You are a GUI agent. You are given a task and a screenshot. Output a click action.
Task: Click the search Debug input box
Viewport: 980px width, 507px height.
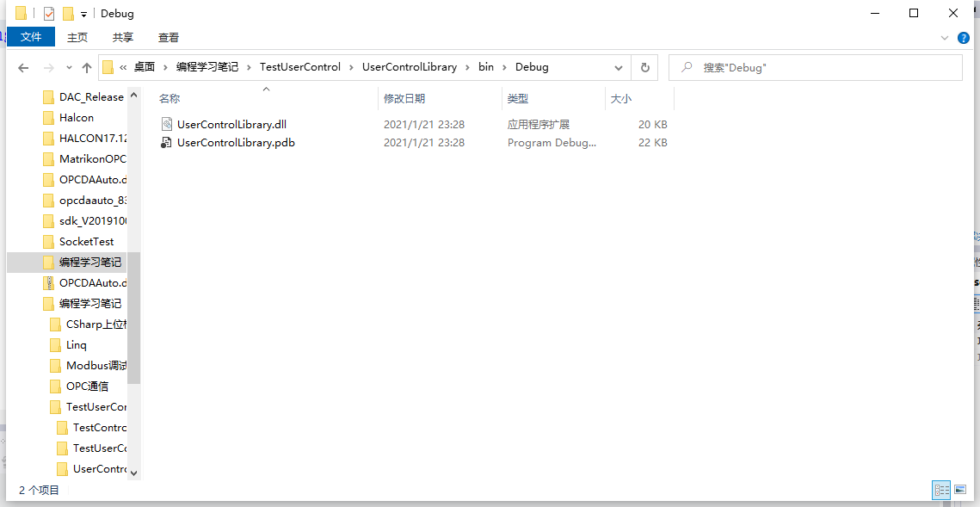click(815, 67)
